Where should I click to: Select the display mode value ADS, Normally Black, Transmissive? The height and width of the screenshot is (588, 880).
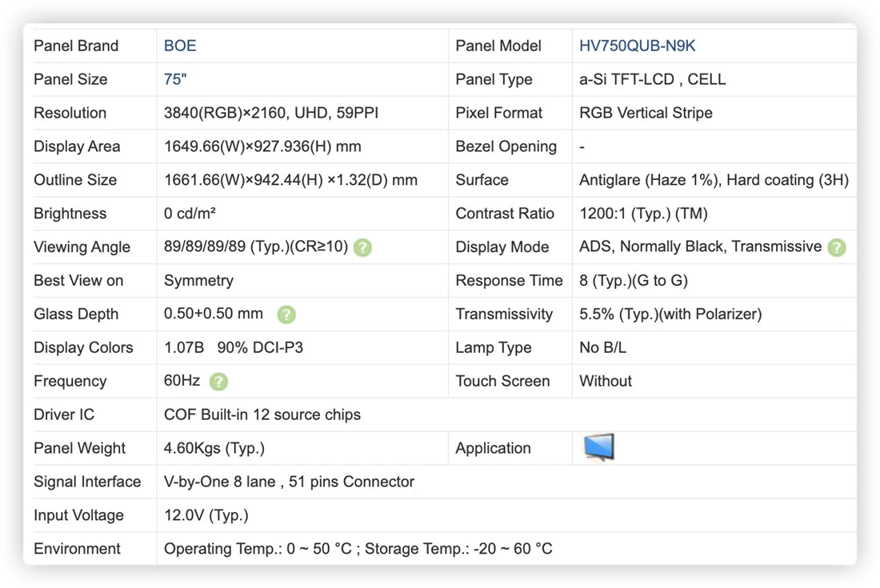click(701, 247)
